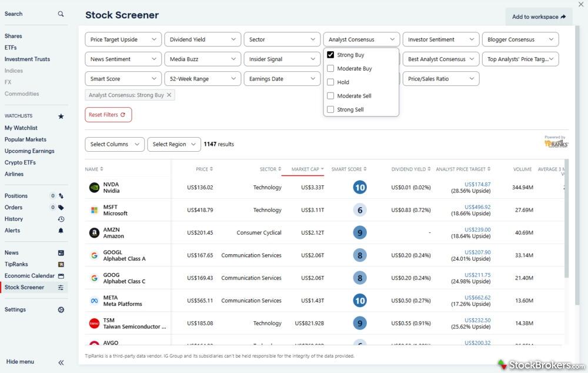Viewport: 588px width, 373px height.
Task: Uncheck the Strong Buy checkbox
Action: [x=330, y=55]
